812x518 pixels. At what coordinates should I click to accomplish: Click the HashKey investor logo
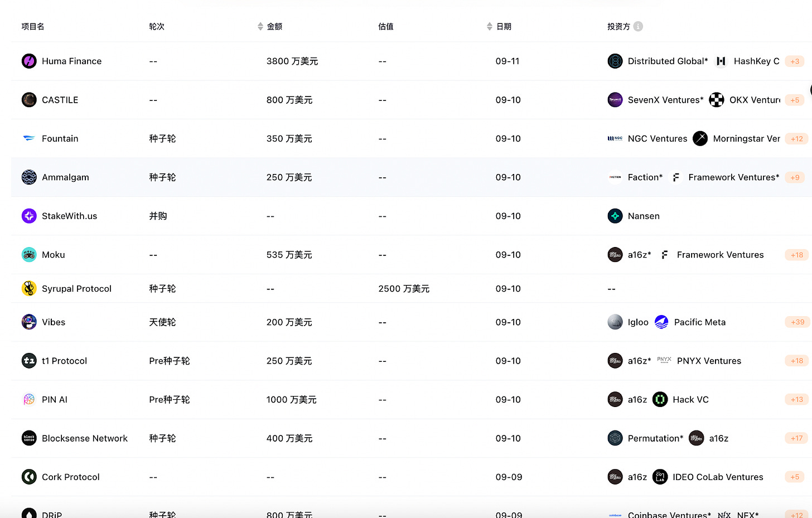pyautogui.click(x=721, y=61)
